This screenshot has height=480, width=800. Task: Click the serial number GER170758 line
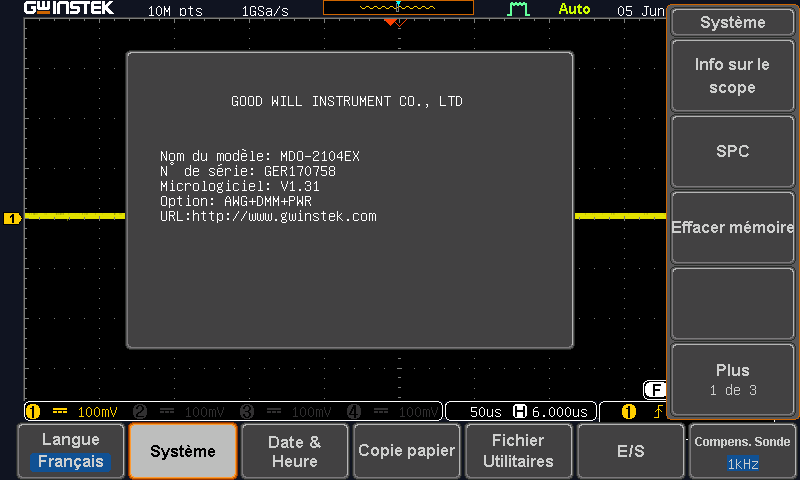click(x=248, y=171)
